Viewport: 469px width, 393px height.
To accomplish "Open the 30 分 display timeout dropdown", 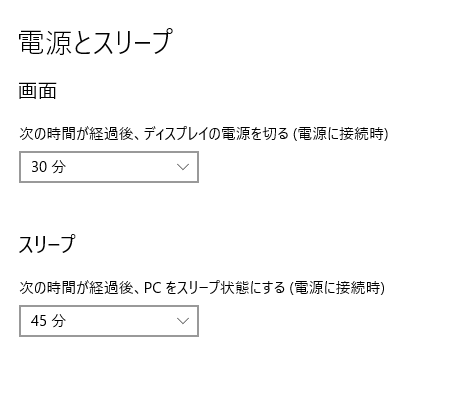I will pyautogui.click(x=109, y=167).
